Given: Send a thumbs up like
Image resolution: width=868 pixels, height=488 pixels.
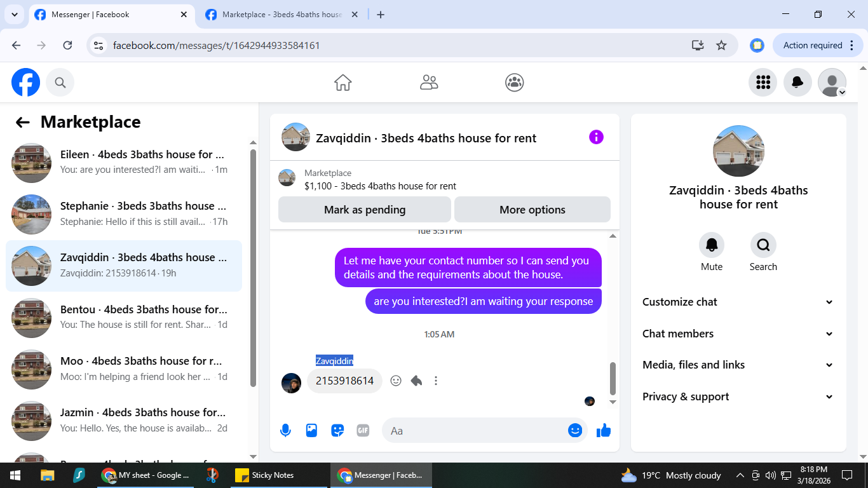Looking at the screenshot, I should [x=604, y=430].
